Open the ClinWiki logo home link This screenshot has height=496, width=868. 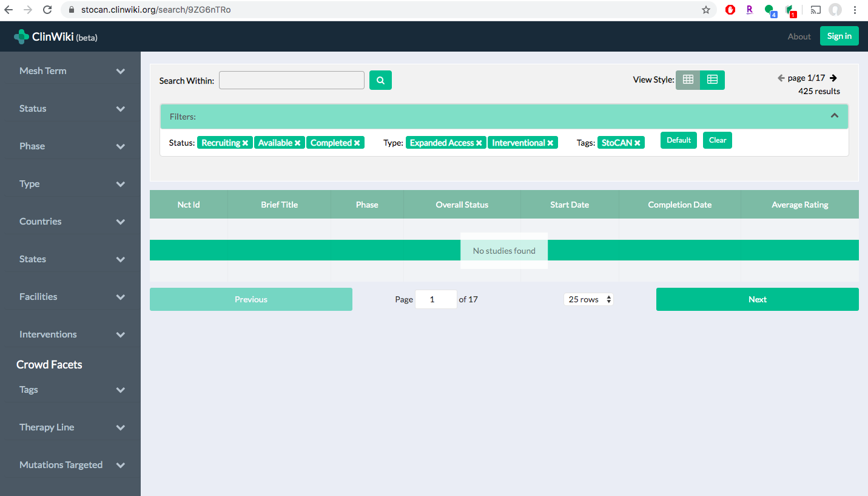(55, 36)
